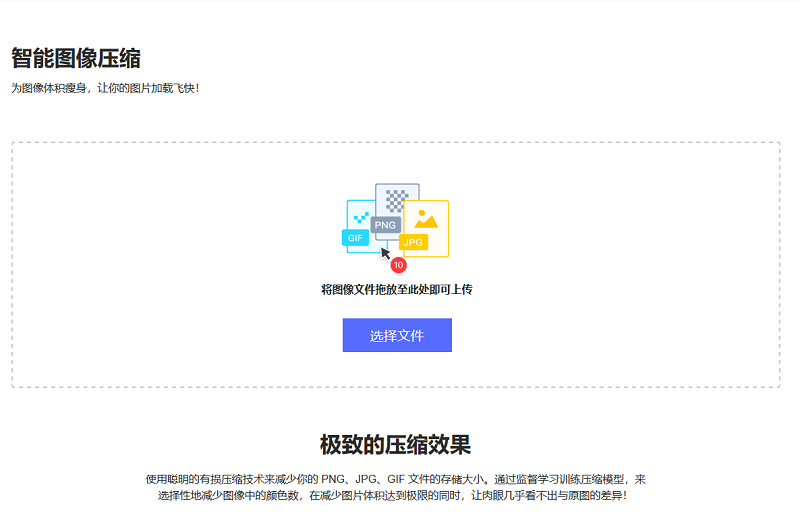800x520 pixels.
Task: Click the text 将图像文件拖放至此处即可上传
Action: pos(397,289)
